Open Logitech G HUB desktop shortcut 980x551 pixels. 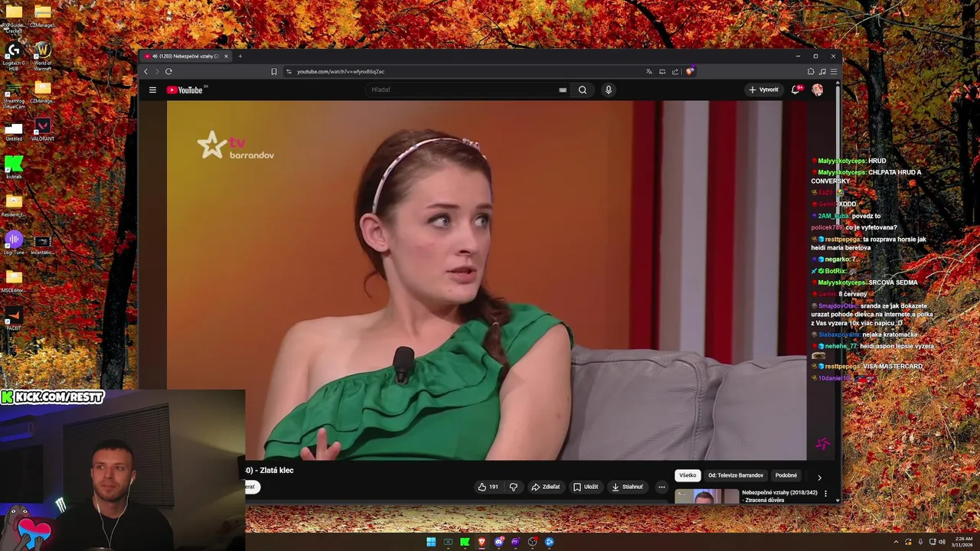click(14, 56)
